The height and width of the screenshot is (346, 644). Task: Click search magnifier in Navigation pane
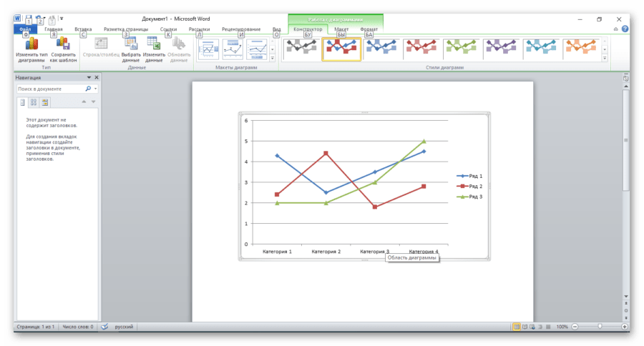click(x=88, y=89)
